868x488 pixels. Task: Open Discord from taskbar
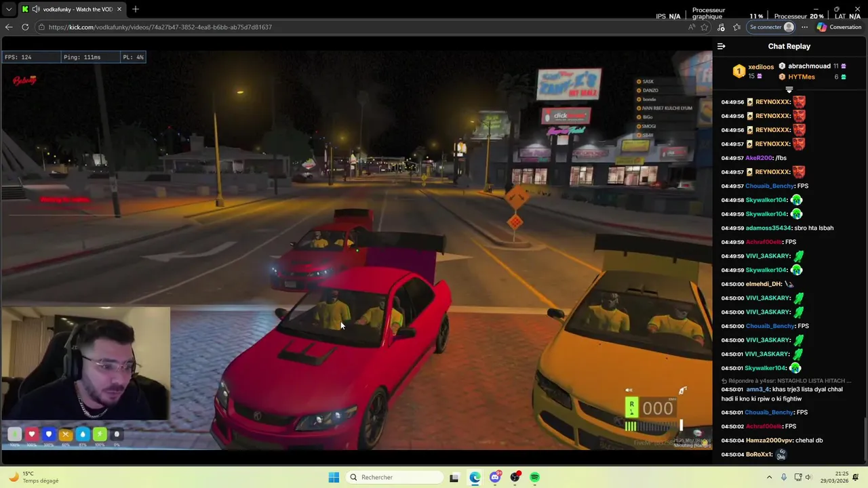coord(495,477)
